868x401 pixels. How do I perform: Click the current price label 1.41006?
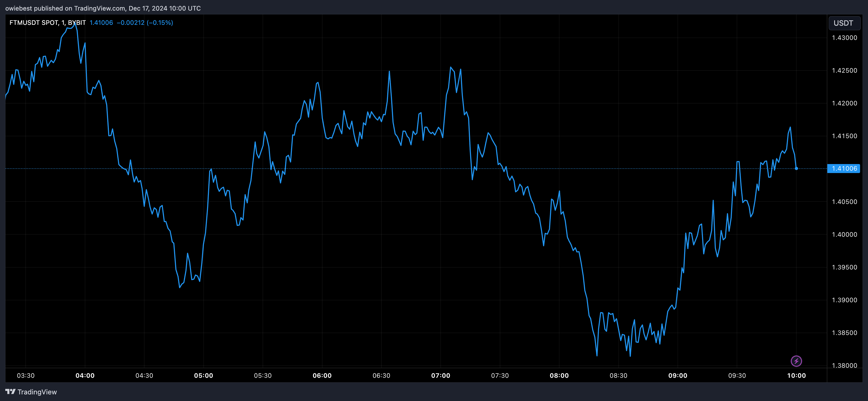(x=844, y=169)
